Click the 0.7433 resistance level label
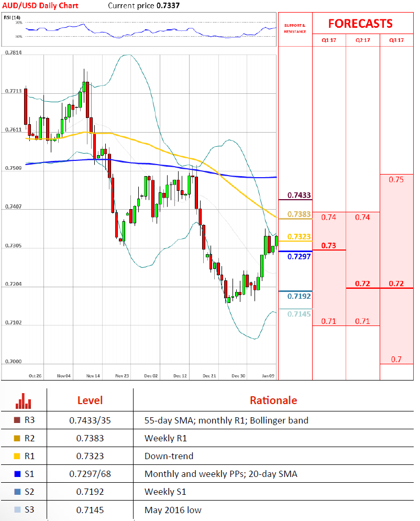 tap(299, 195)
